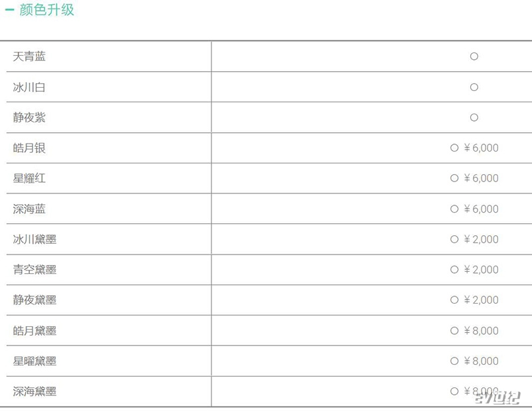Click the ¥6,000 price next to 皓月银
The height and width of the screenshot is (414, 532).
pos(481,148)
